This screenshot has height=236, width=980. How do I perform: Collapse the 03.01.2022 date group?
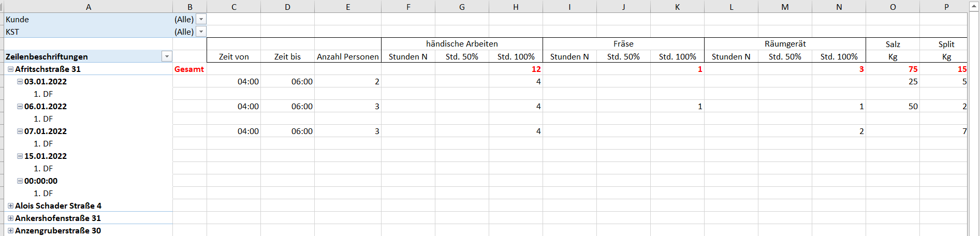coord(20,81)
